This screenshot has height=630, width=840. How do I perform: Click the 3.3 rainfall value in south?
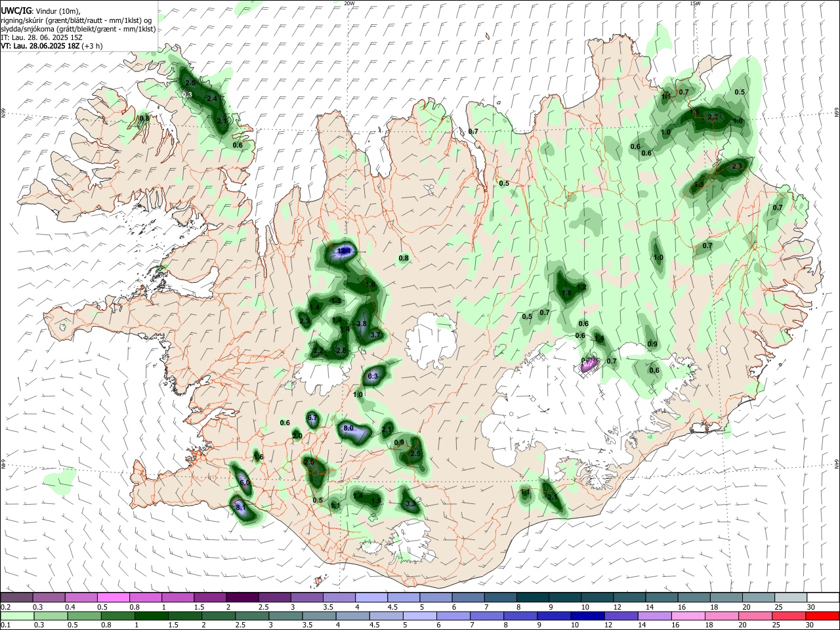(411, 504)
